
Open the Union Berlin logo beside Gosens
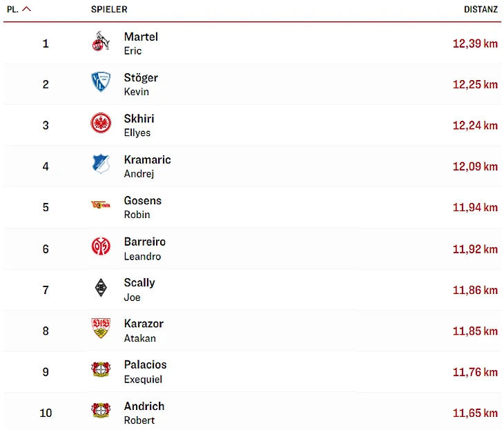coord(101,206)
